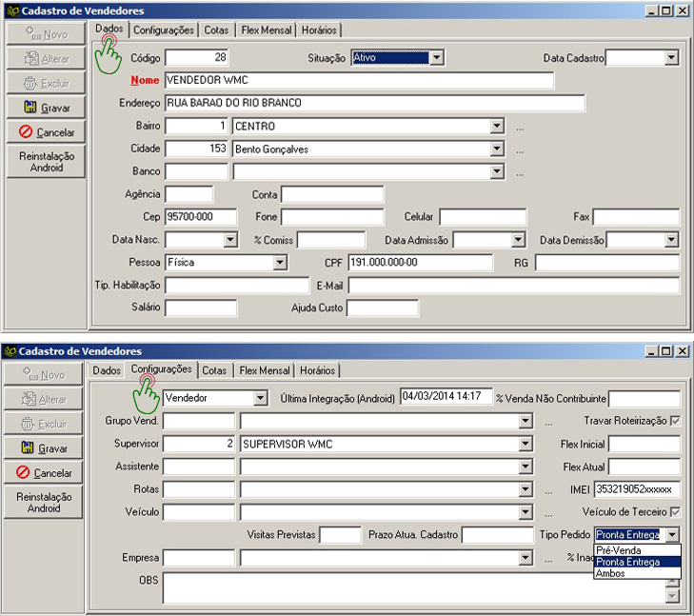Open the Cidade lookup via its ellipsis button
Viewport: 694px width, 616px height.
point(520,149)
